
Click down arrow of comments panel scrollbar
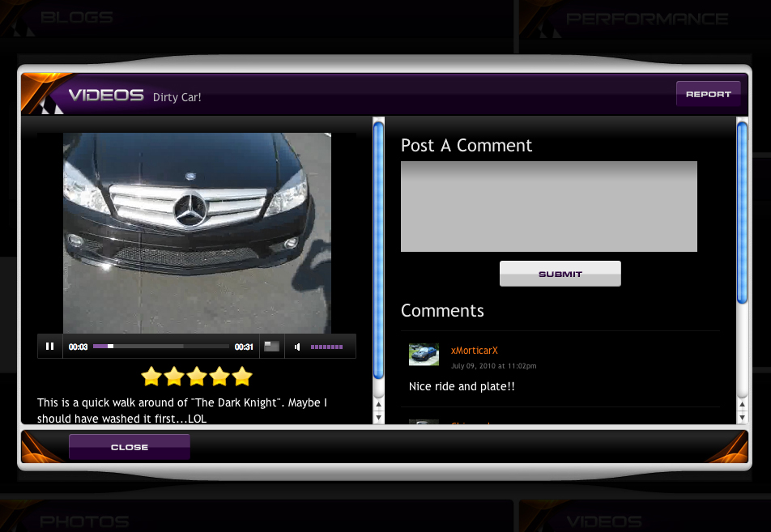pyautogui.click(x=742, y=418)
